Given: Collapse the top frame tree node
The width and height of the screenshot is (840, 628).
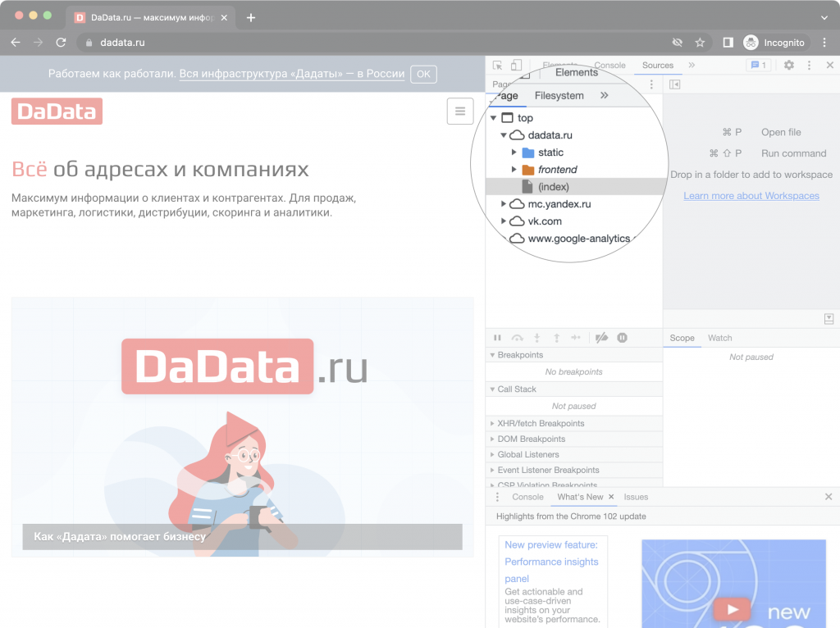Looking at the screenshot, I should 493,118.
